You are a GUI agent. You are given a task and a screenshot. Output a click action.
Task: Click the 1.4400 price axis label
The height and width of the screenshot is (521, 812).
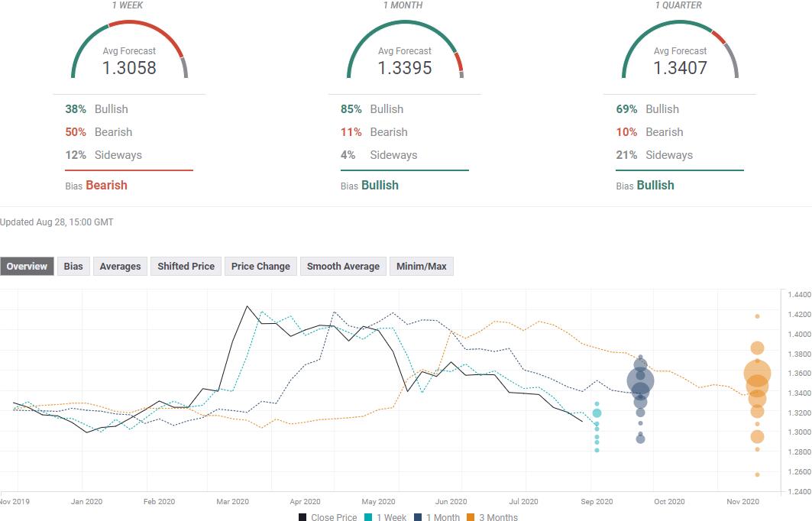(799, 295)
